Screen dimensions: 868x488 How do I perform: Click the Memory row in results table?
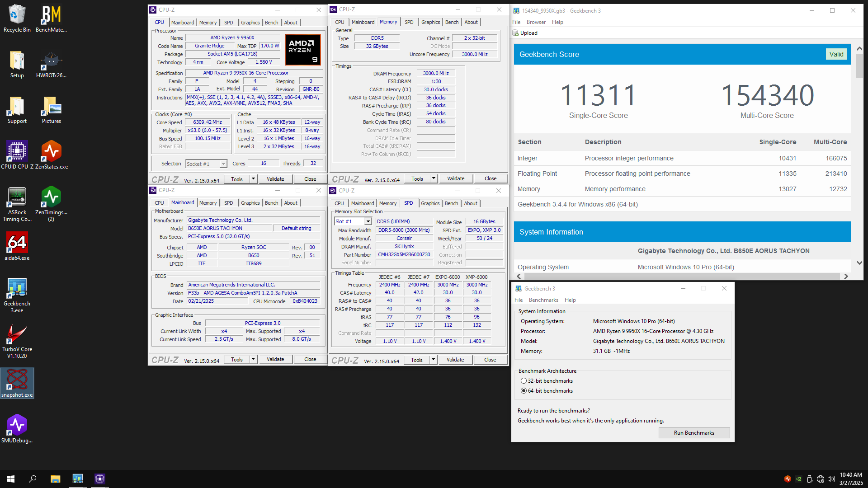pyautogui.click(x=682, y=189)
